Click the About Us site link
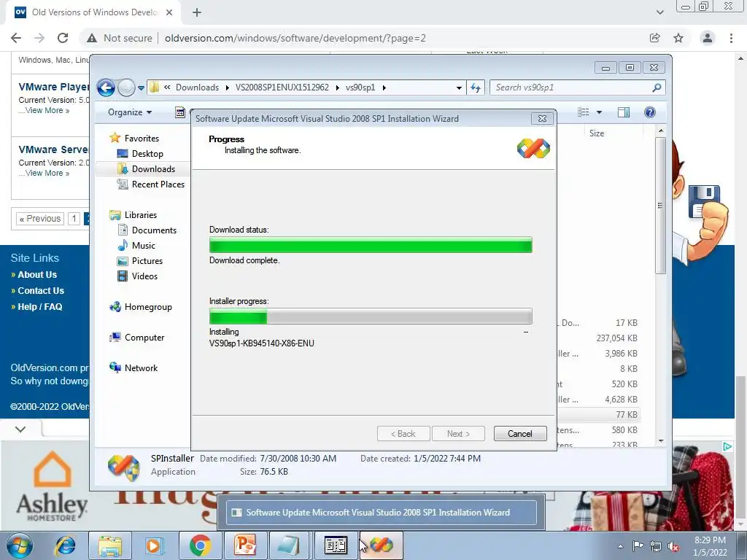Viewport: 747px width, 560px height. tap(37, 275)
